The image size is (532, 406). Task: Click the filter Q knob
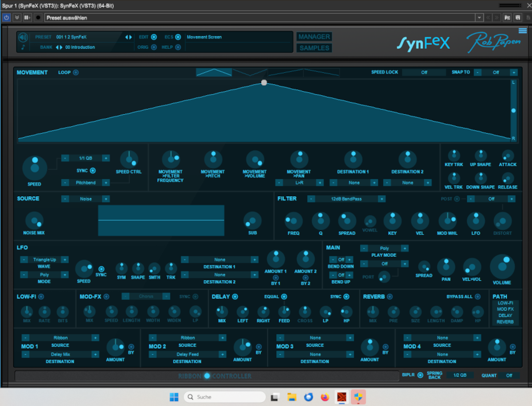tap(321, 221)
